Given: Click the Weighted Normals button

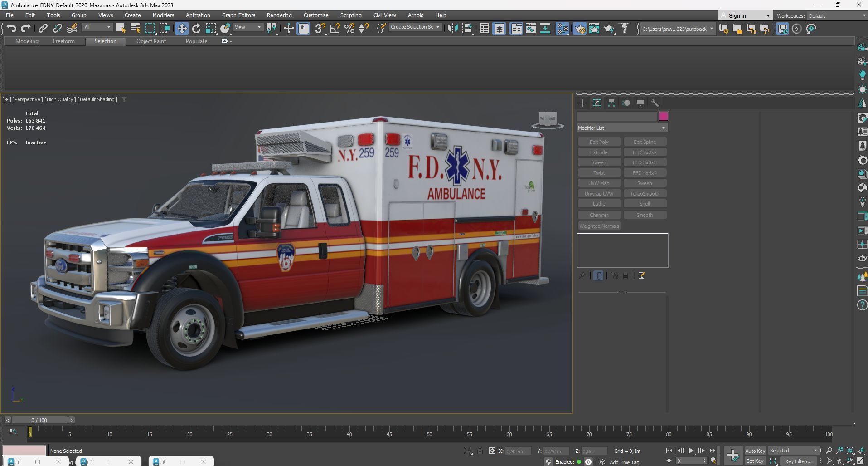Looking at the screenshot, I should pyautogui.click(x=599, y=226).
